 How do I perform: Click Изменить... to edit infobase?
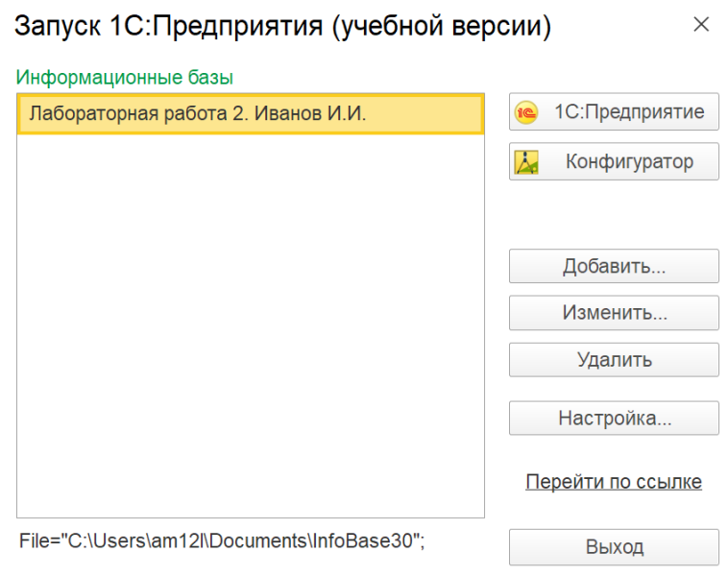pyautogui.click(x=614, y=313)
